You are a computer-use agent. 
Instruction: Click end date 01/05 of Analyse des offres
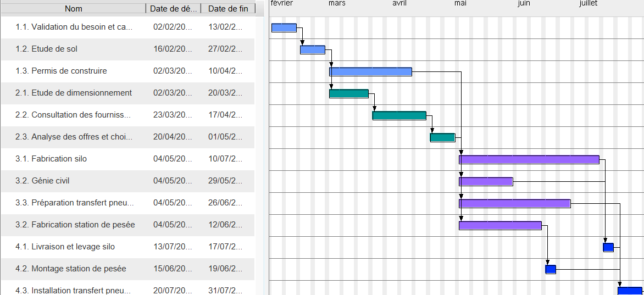click(x=225, y=137)
